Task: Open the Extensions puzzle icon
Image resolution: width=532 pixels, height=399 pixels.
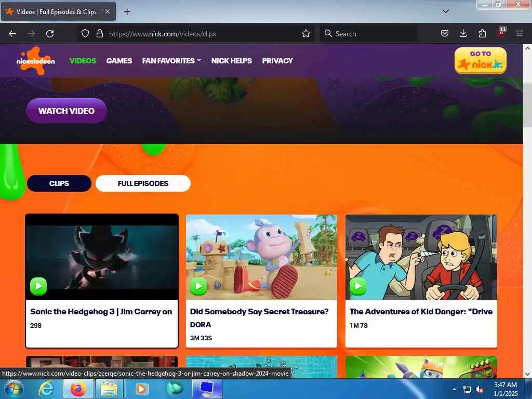Action: point(482,34)
